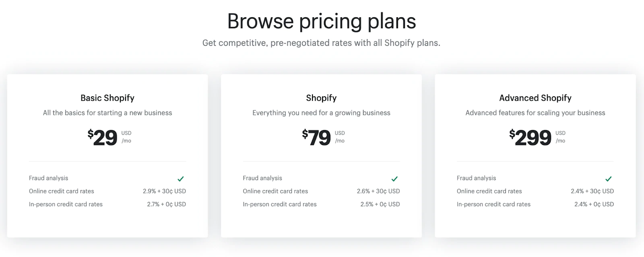Viewport: 644px width, 257px height.
Task: Click the Shopify plan fraud analysis checkmark
Action: 394,179
